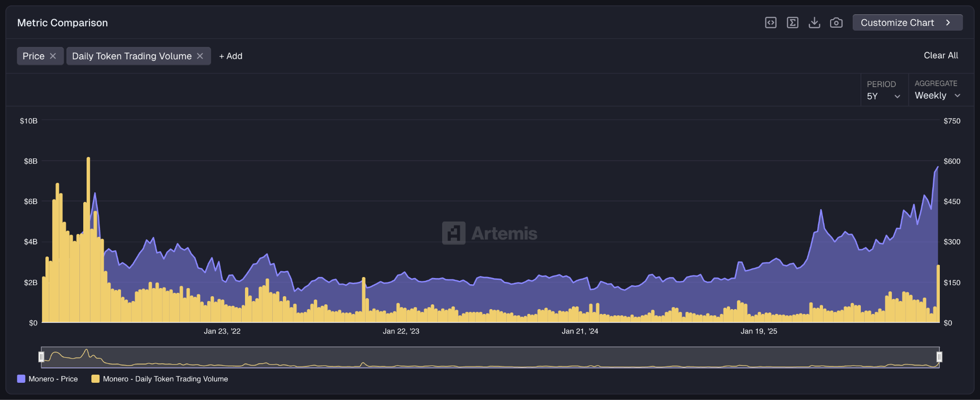Open the sigma formula icon

(x=792, y=22)
